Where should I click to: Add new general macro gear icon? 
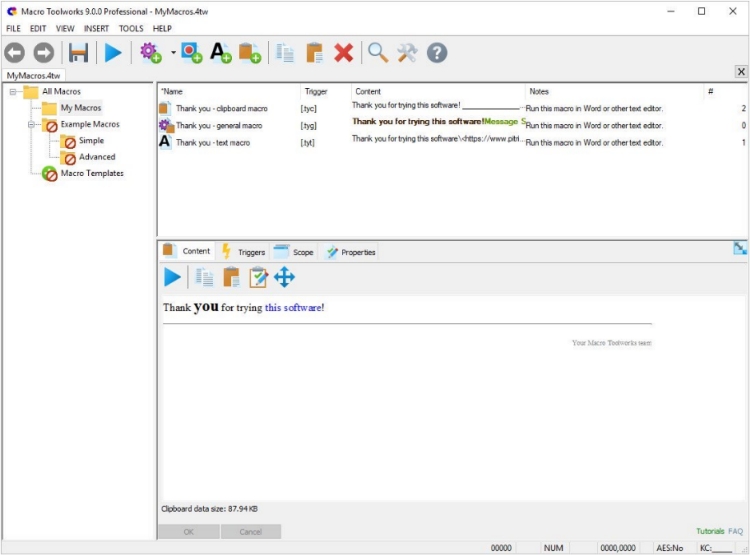[151, 53]
